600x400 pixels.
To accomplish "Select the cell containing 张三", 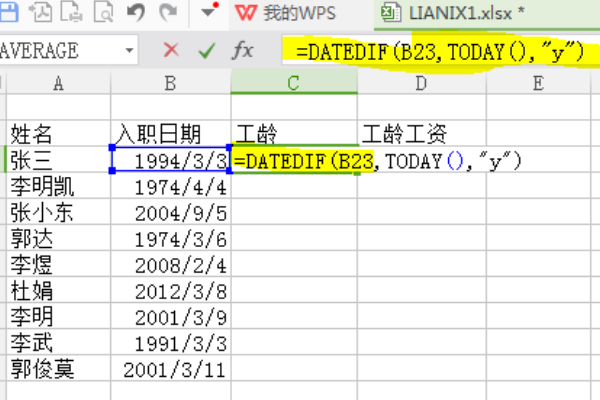I will [58, 160].
